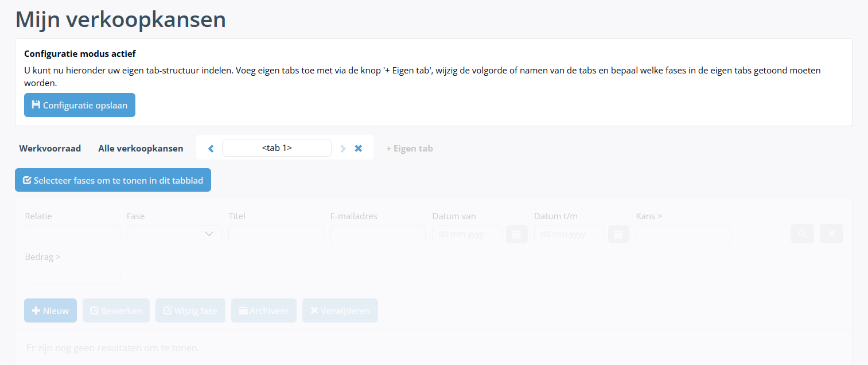
Task: Click the Datum t/m date field
Action: (x=569, y=234)
